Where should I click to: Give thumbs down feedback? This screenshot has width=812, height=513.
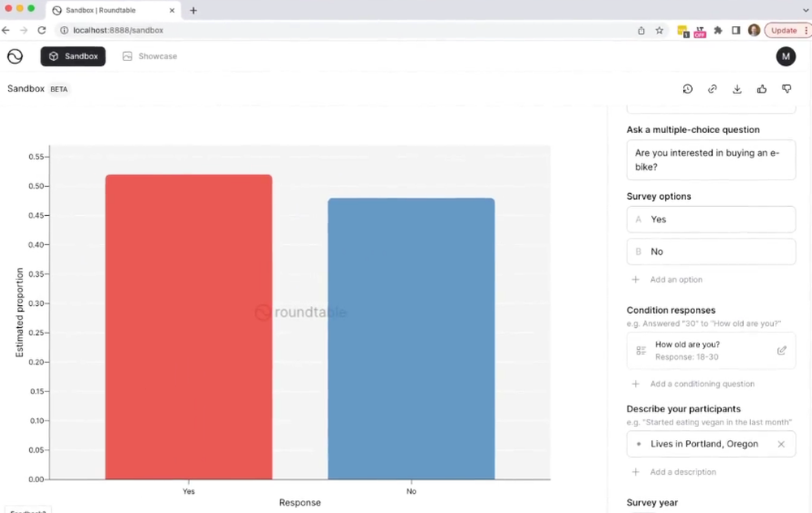pos(786,89)
